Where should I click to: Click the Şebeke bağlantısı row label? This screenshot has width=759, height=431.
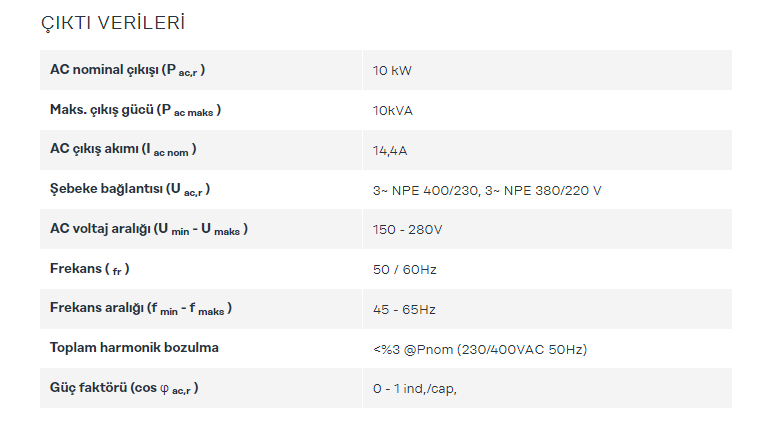coord(130,189)
